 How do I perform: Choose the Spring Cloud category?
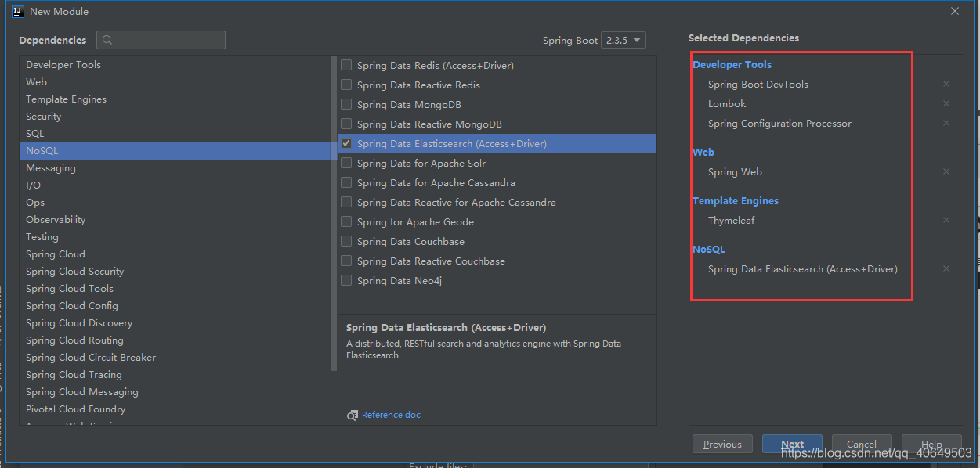pos(175,254)
